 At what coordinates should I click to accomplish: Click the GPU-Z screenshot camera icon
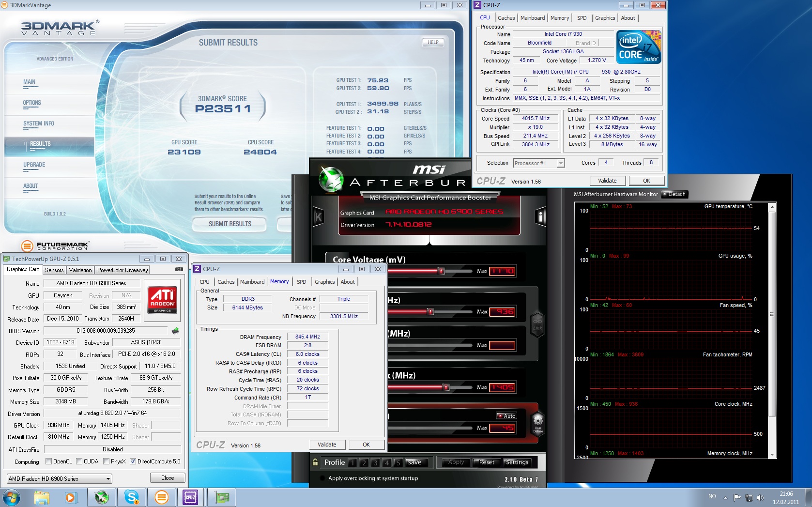point(179,269)
